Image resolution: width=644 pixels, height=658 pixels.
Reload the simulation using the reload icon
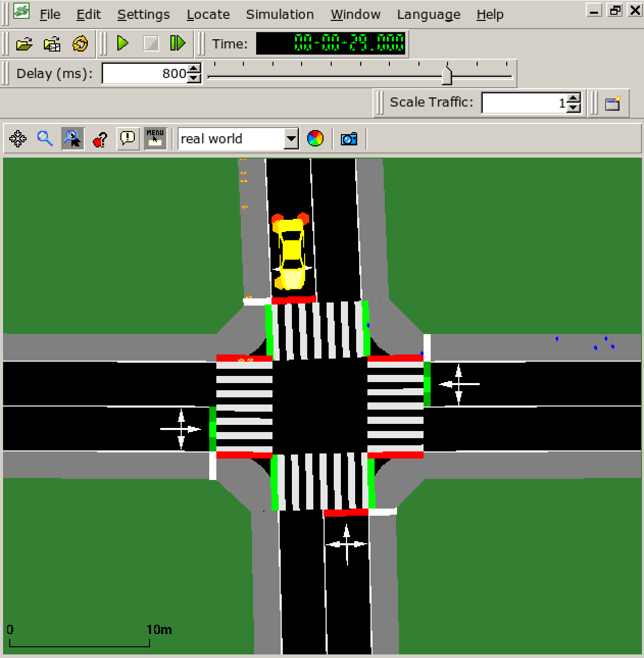pos(80,44)
